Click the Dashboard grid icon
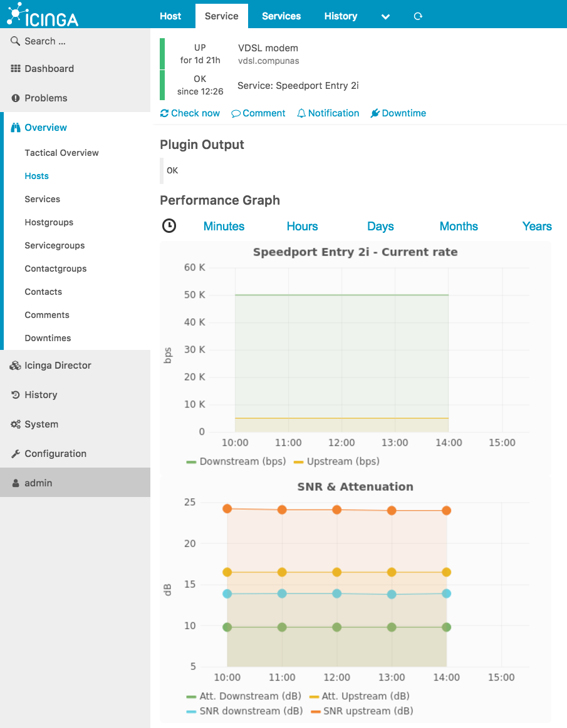The height and width of the screenshot is (728, 567). 16,68
